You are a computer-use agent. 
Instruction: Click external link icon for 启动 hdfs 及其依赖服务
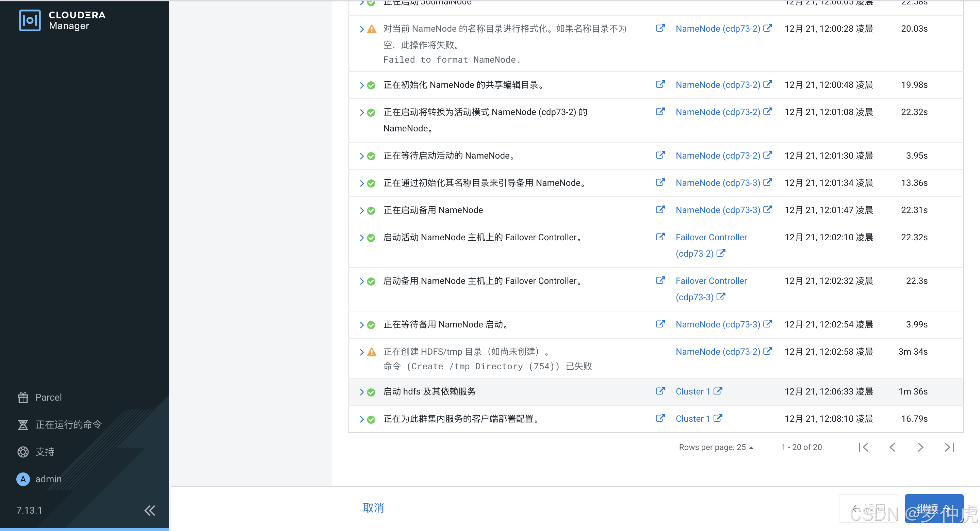[660, 391]
